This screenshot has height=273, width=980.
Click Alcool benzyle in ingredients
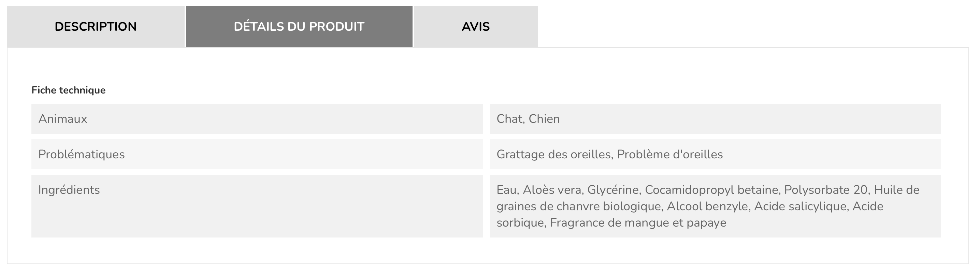pyautogui.click(x=708, y=206)
